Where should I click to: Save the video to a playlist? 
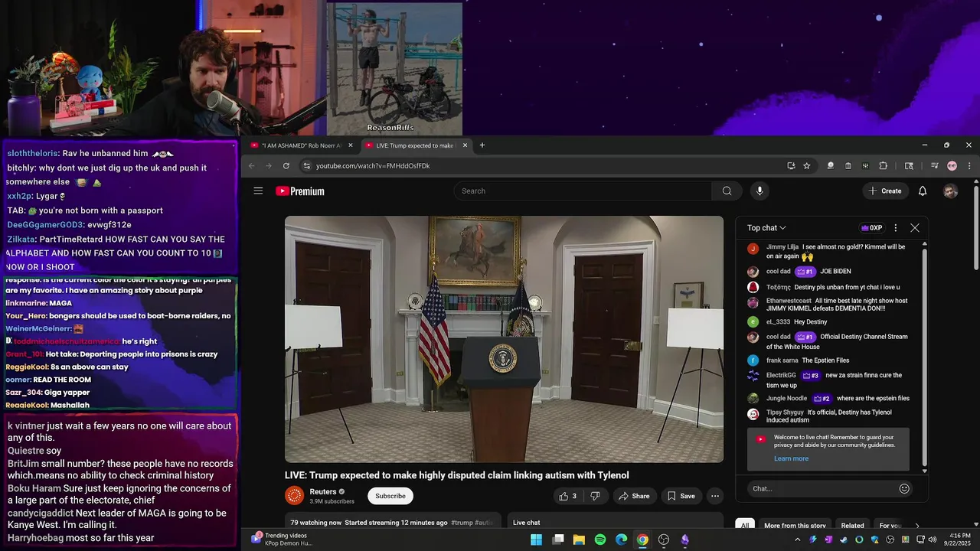pos(681,496)
